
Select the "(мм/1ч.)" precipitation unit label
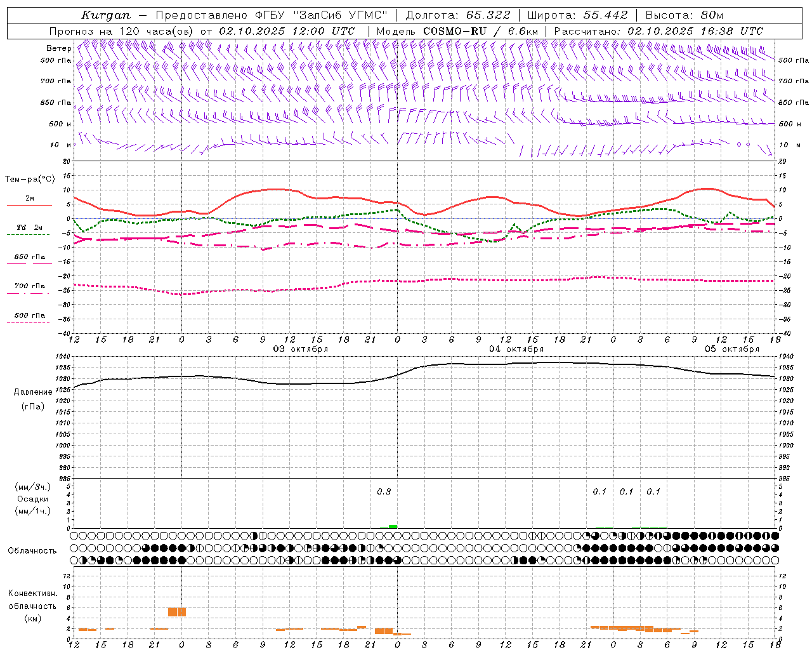point(33,511)
